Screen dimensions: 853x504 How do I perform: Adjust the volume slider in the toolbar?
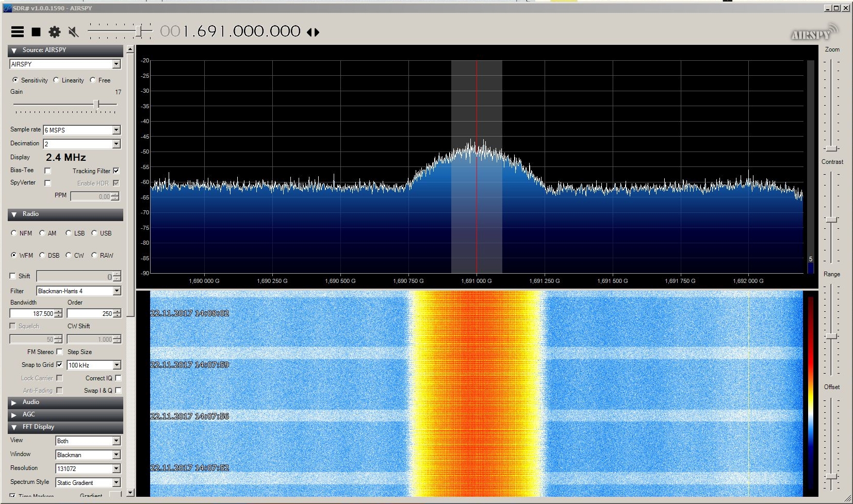pos(139,31)
